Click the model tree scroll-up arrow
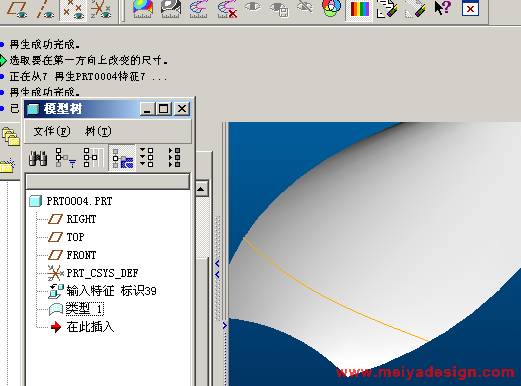The image size is (521, 386). 201,189
